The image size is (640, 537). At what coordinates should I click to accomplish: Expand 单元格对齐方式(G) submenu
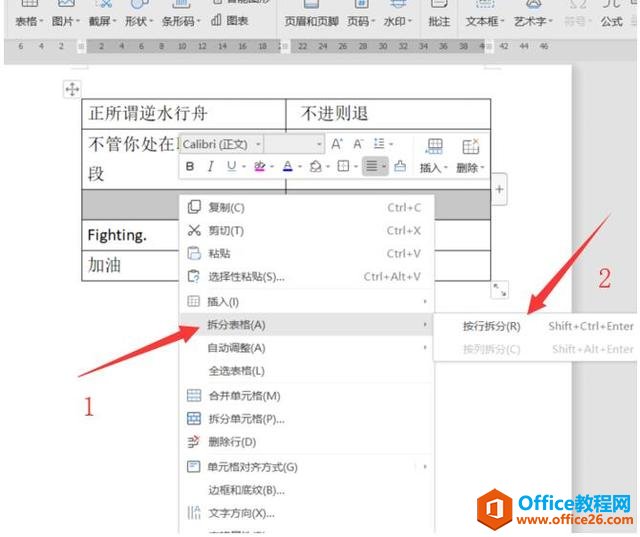[306, 467]
